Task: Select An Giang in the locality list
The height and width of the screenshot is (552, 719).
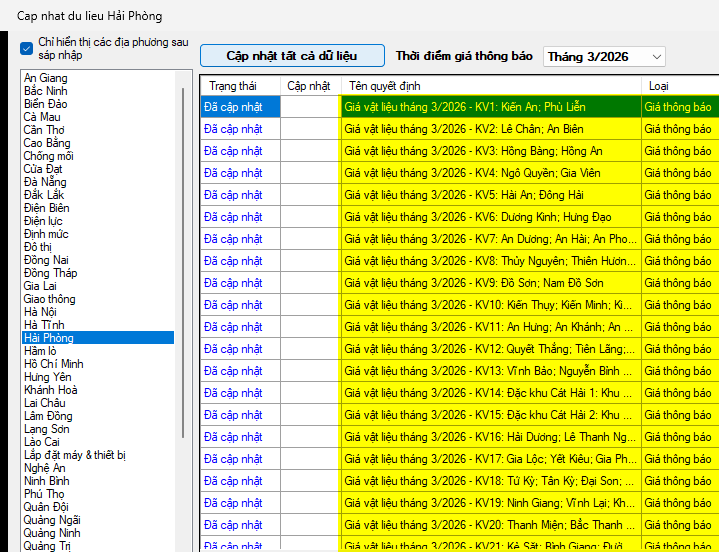Action: click(x=46, y=78)
